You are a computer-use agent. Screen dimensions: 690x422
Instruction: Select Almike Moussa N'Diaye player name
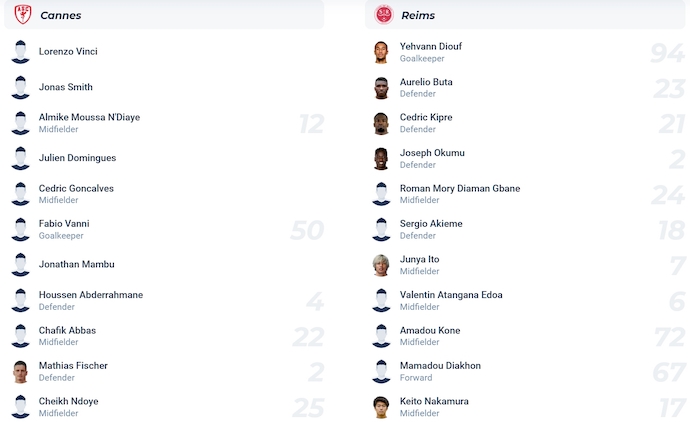click(x=89, y=117)
